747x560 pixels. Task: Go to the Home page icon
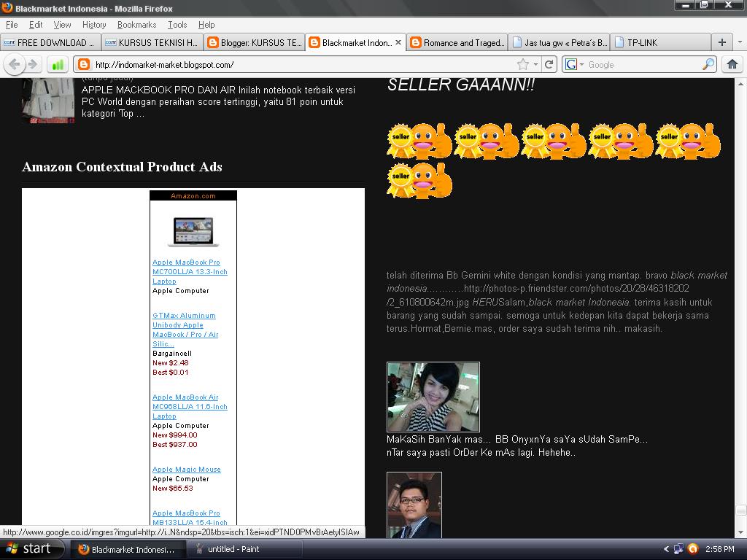732,64
